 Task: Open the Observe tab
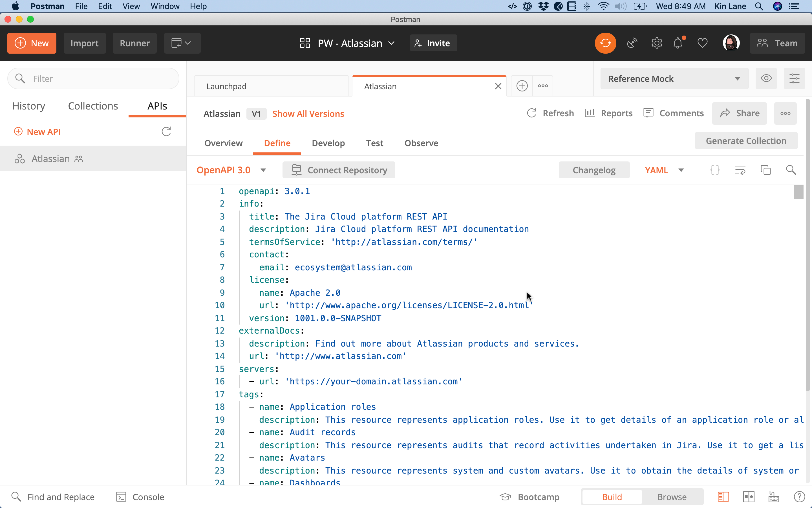422,143
